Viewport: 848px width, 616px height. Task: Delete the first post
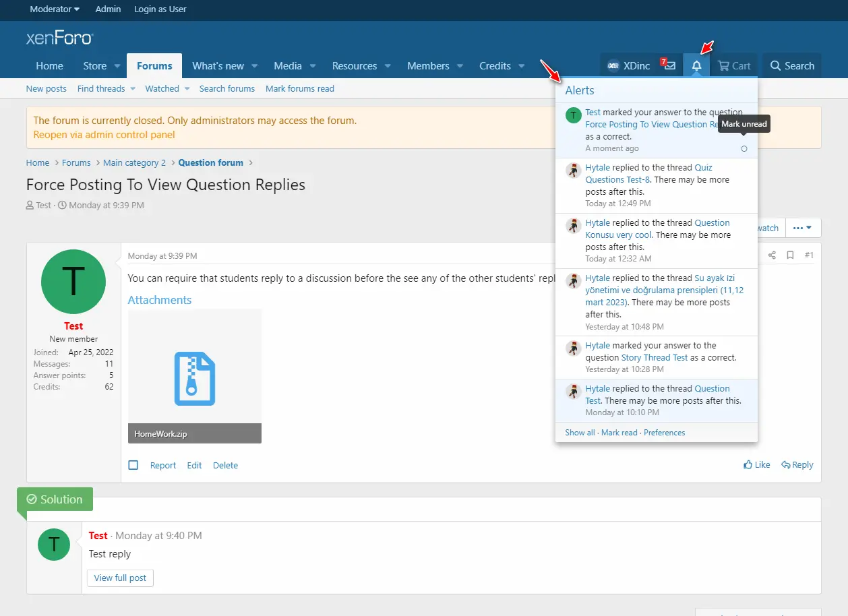click(225, 465)
